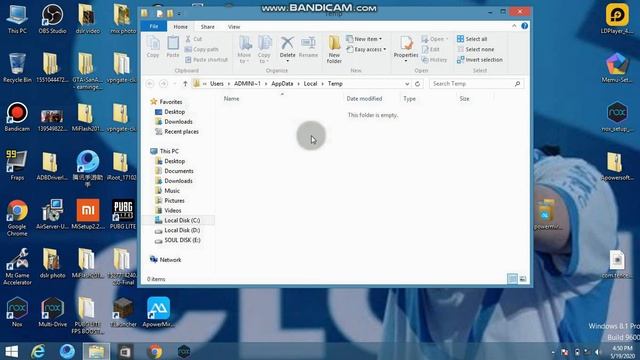Select the Bandicam desktop icon
The height and width of the screenshot is (360, 640).
(17, 117)
